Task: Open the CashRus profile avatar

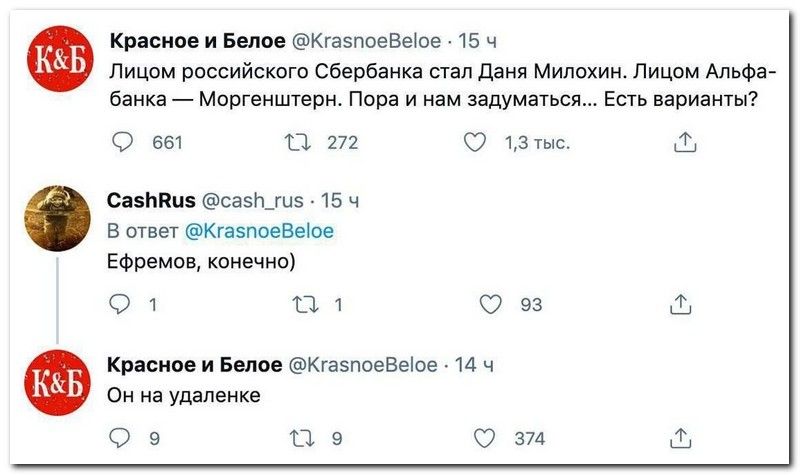Action: pyautogui.click(x=57, y=219)
